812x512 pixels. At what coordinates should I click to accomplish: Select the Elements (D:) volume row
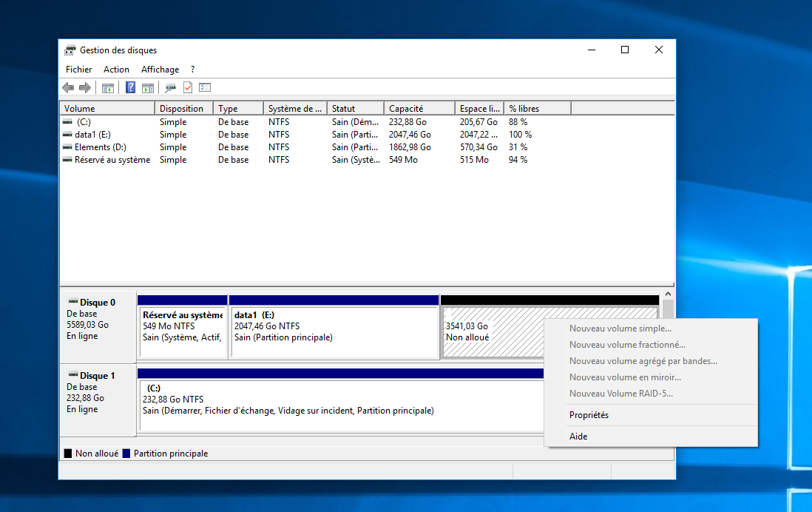tap(100, 147)
